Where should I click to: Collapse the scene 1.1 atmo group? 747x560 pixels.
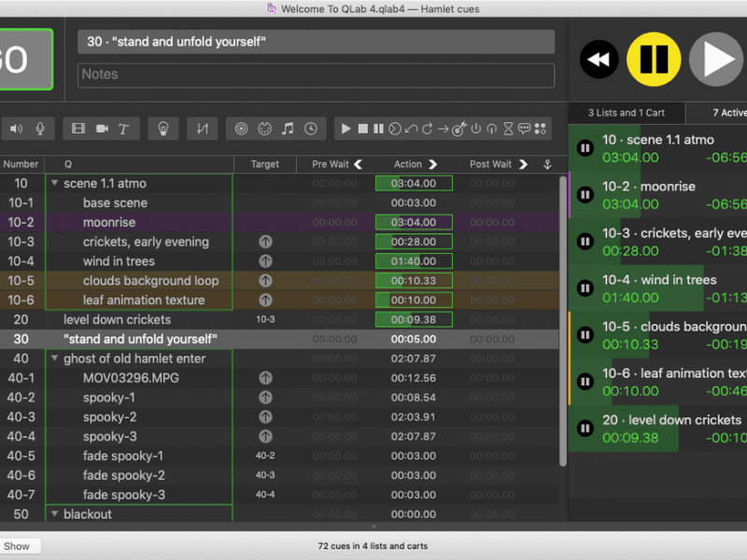pyautogui.click(x=54, y=184)
